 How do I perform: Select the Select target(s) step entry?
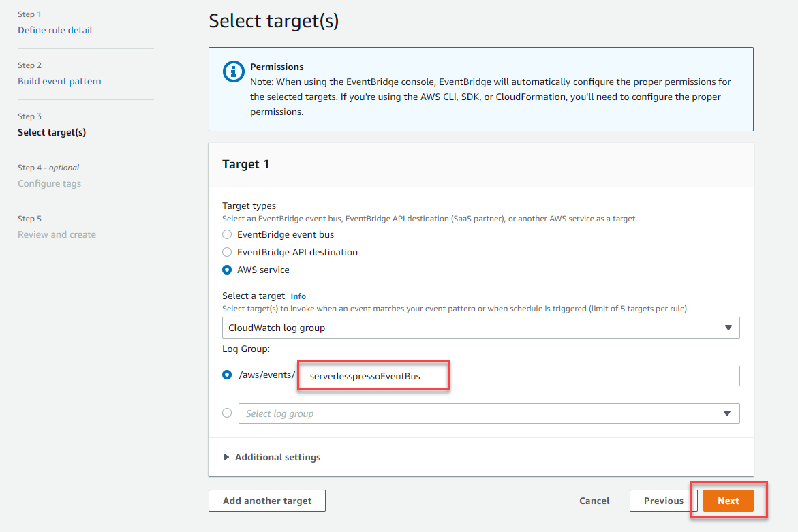pos(52,132)
